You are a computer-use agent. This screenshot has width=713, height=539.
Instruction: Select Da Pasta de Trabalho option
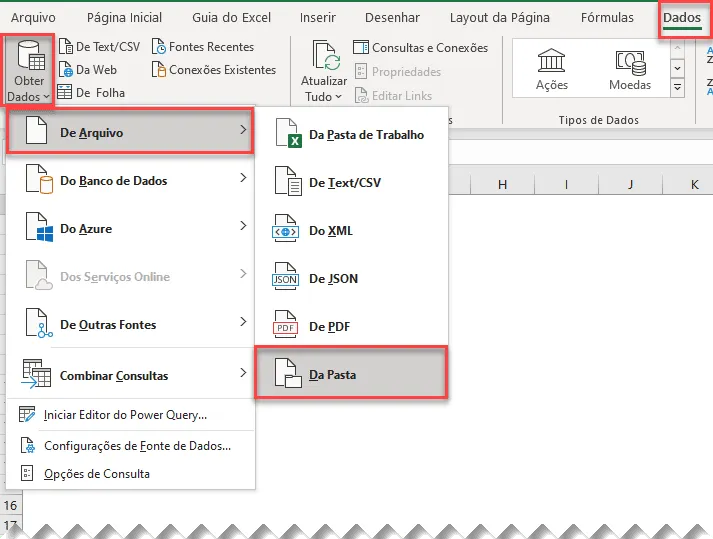point(351,135)
